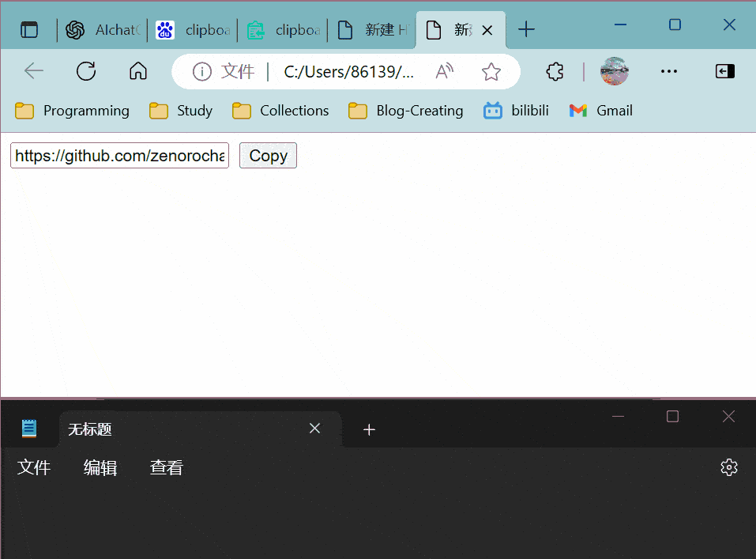756x559 pixels.
Task: Click the GitHub URL input field
Action: point(119,156)
